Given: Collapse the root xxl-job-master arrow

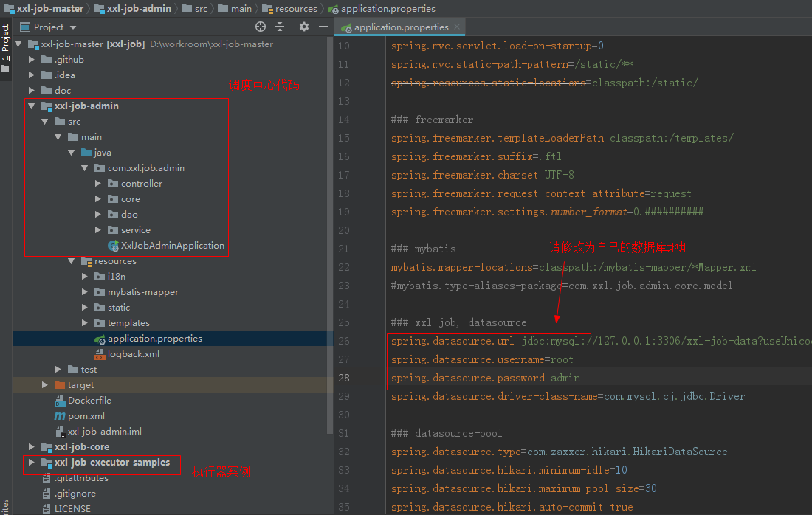Looking at the screenshot, I should (18, 44).
